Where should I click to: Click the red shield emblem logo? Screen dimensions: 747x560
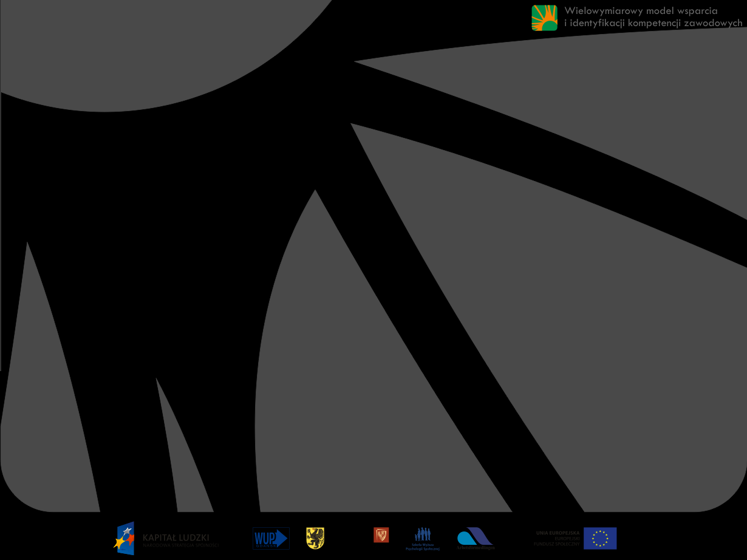coord(381,535)
